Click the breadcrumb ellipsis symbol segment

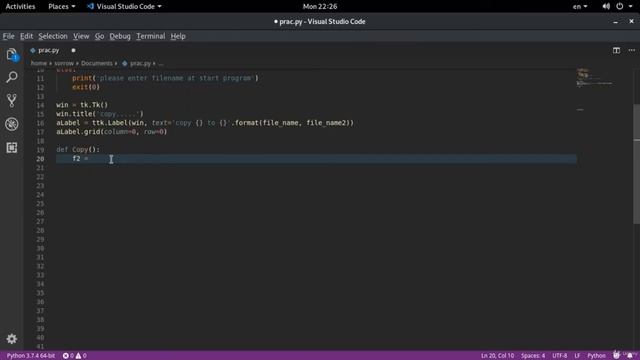pos(161,63)
